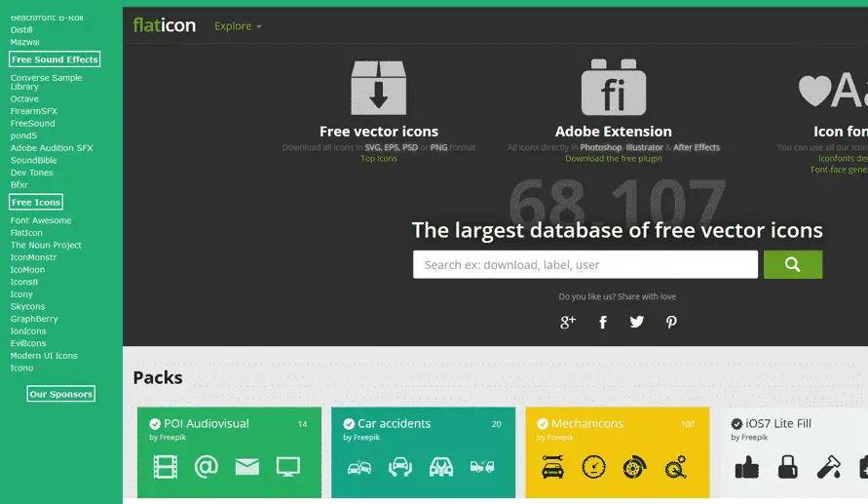Open EvilIcons sidebar link
The height and width of the screenshot is (504, 868).
(x=28, y=343)
